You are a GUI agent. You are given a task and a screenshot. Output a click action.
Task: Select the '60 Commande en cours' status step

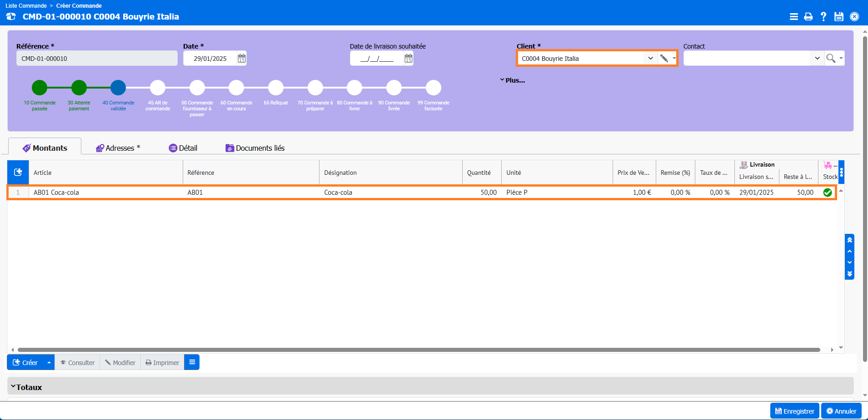coord(236,88)
